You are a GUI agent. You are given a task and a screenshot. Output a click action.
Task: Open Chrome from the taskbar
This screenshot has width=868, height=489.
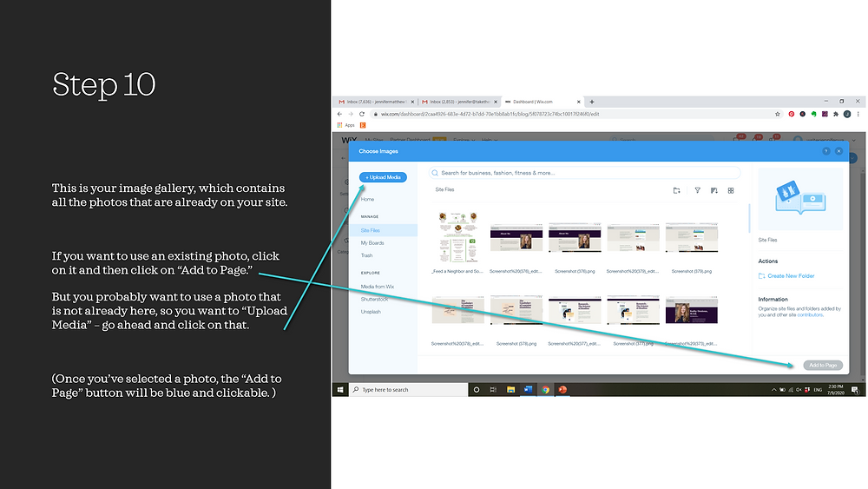coord(545,390)
